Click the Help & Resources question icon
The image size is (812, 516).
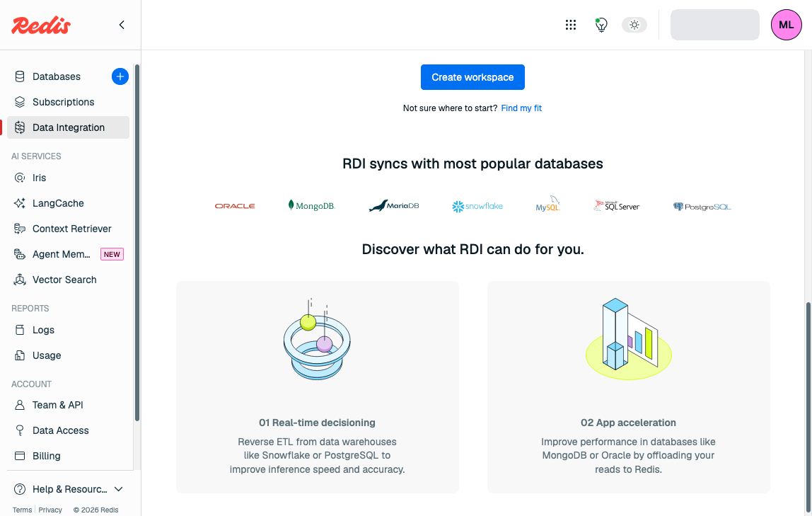click(20, 489)
